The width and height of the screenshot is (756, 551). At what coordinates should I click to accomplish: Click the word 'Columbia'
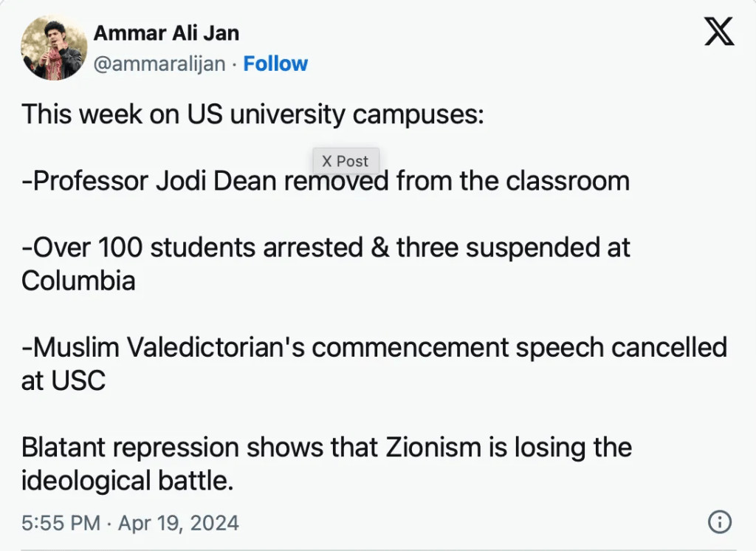[78, 281]
